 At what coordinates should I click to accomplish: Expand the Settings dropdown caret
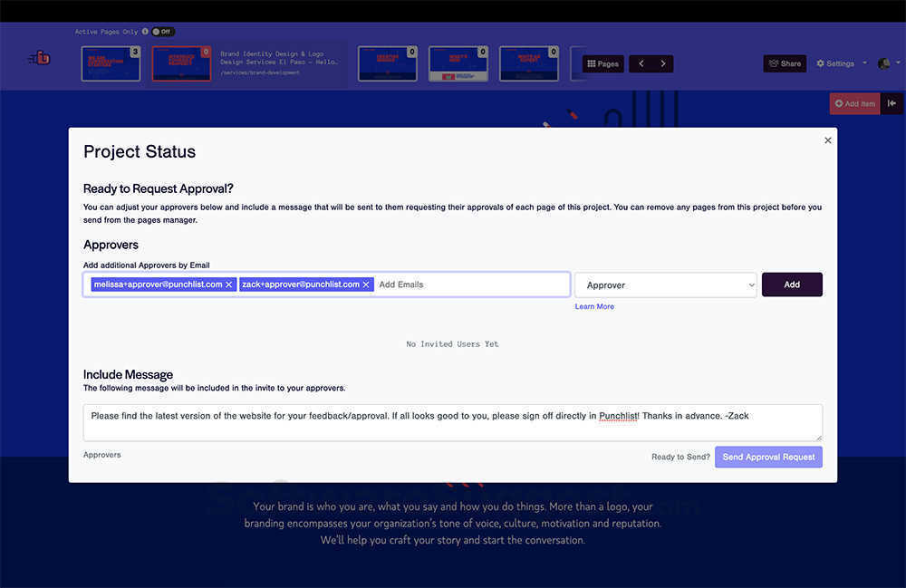click(x=864, y=63)
